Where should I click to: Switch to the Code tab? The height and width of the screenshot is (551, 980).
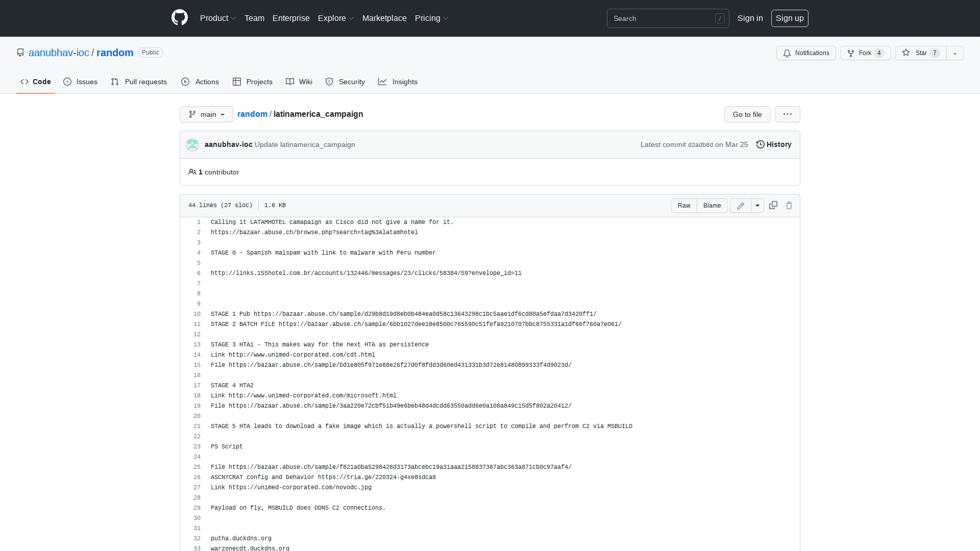36,82
